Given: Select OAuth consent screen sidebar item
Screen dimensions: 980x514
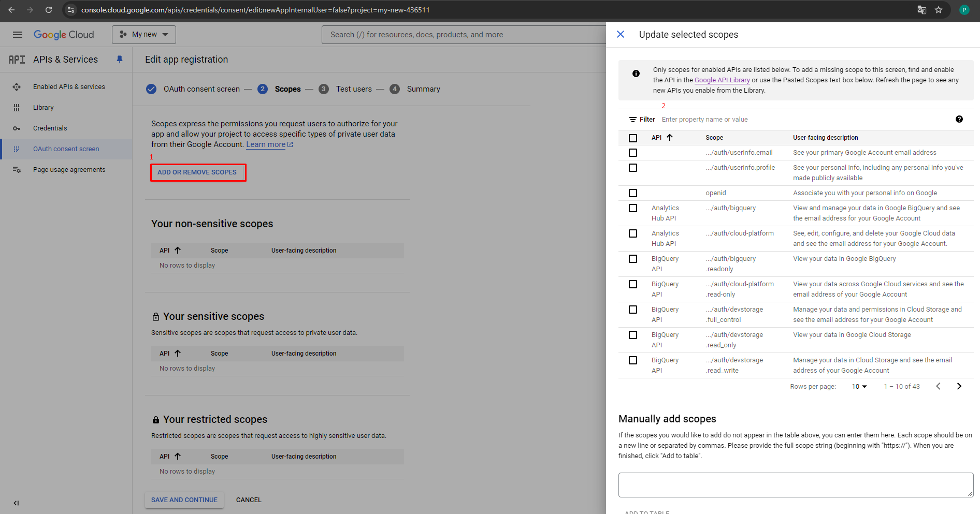Looking at the screenshot, I should tap(66, 149).
